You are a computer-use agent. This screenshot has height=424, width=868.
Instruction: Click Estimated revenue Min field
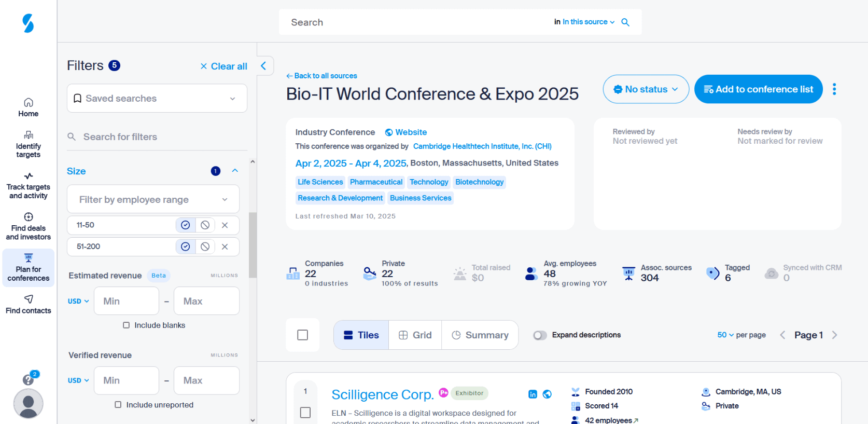[127, 301]
